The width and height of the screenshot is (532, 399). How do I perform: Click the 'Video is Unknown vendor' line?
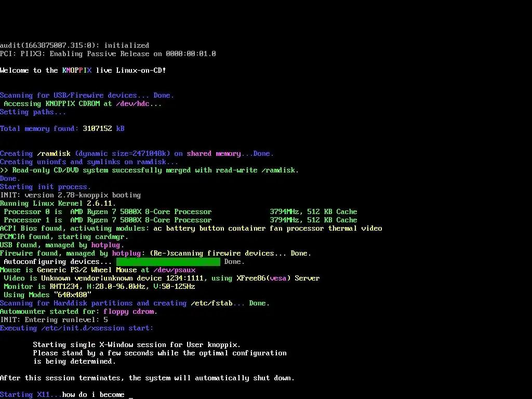tap(162, 278)
